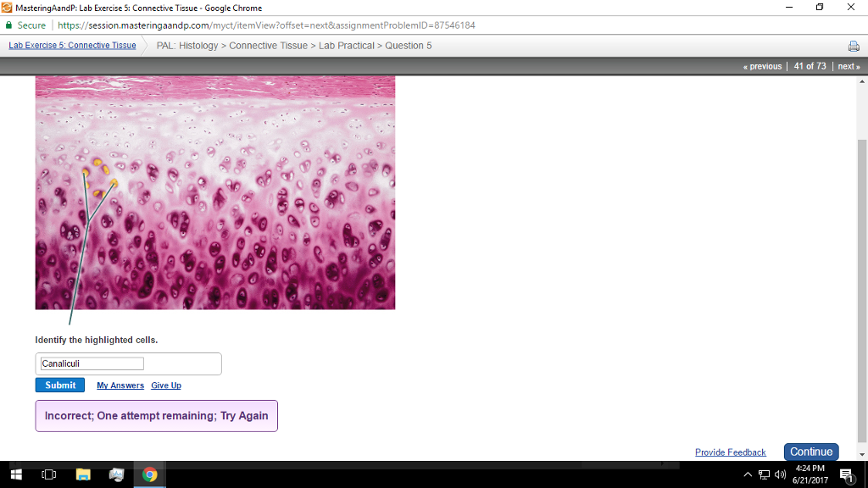The width and height of the screenshot is (868, 488).
Task: Open Lab Exercise 5: Connective Tissue breadcrumb
Action: click(72, 46)
